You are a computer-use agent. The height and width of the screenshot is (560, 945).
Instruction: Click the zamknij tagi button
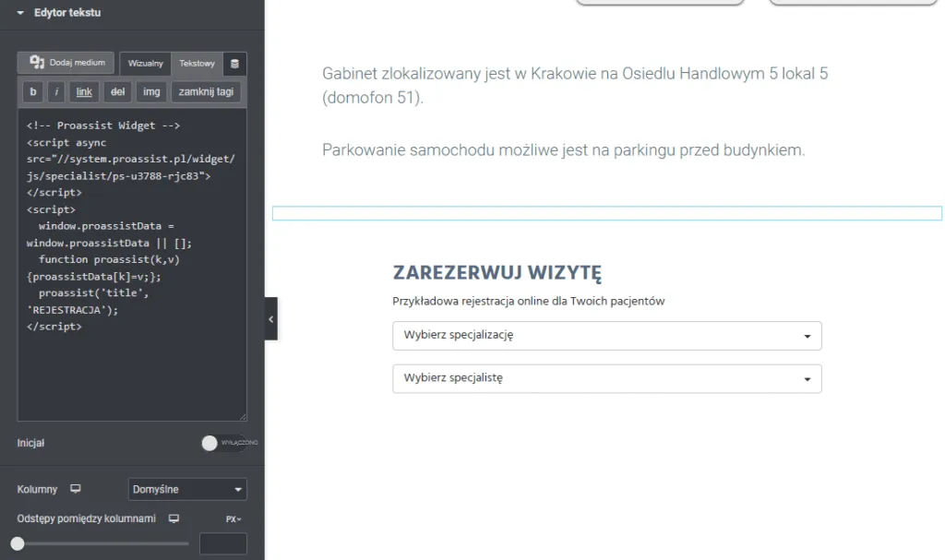coord(206,91)
